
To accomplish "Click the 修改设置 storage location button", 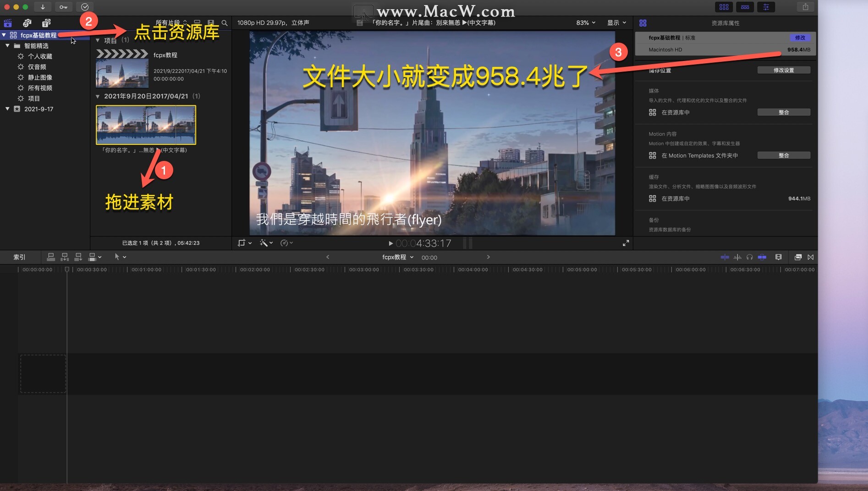I will click(x=784, y=70).
